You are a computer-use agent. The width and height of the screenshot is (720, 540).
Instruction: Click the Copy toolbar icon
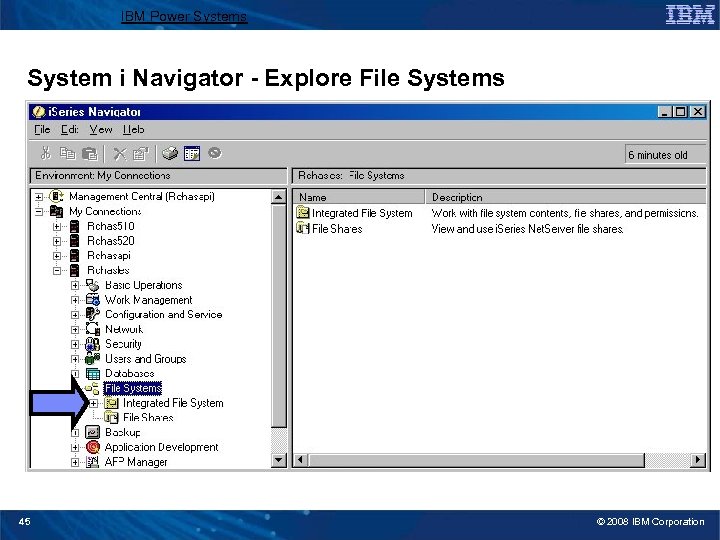(x=68, y=153)
